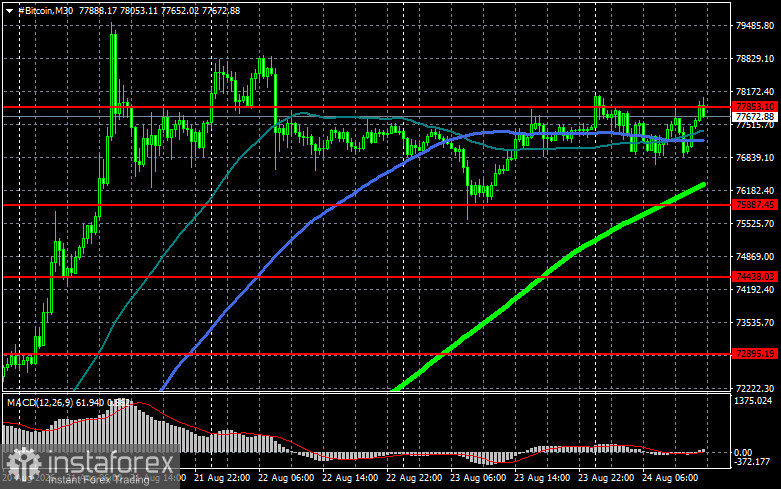Viewport: 781px width, 489px height.
Task: Click the 21 Aug 22:00 time label
Action: (222, 478)
